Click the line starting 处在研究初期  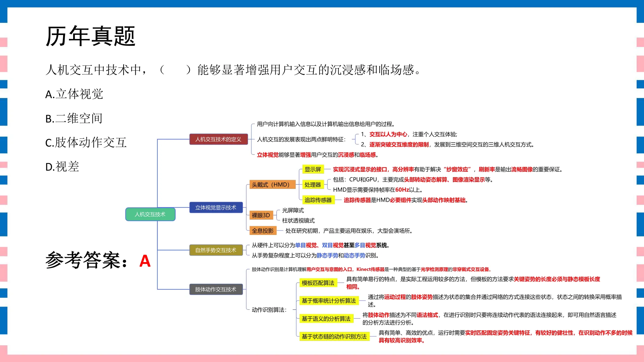pyautogui.click(x=349, y=231)
